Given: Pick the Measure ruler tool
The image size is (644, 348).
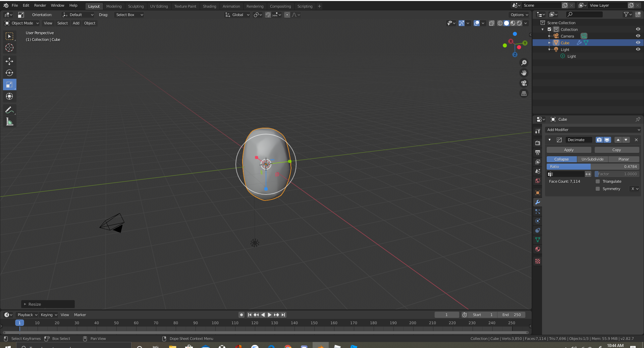Looking at the screenshot, I should pyautogui.click(x=9, y=122).
